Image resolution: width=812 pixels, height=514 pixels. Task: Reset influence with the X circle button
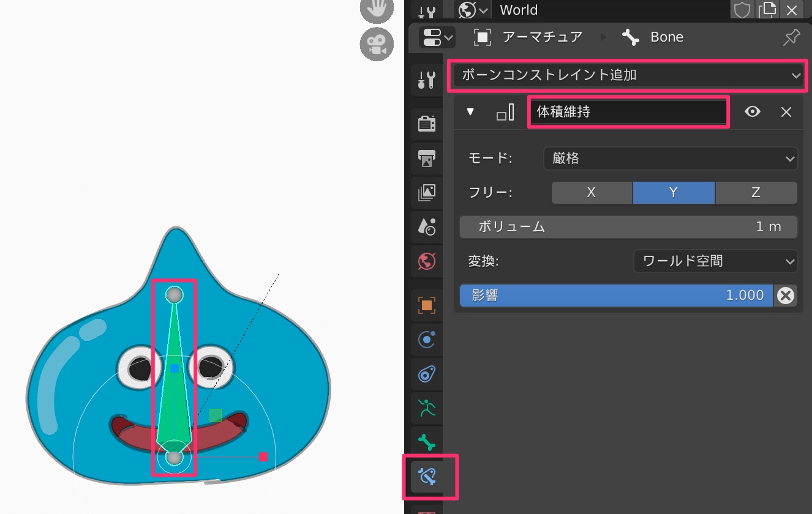786,296
